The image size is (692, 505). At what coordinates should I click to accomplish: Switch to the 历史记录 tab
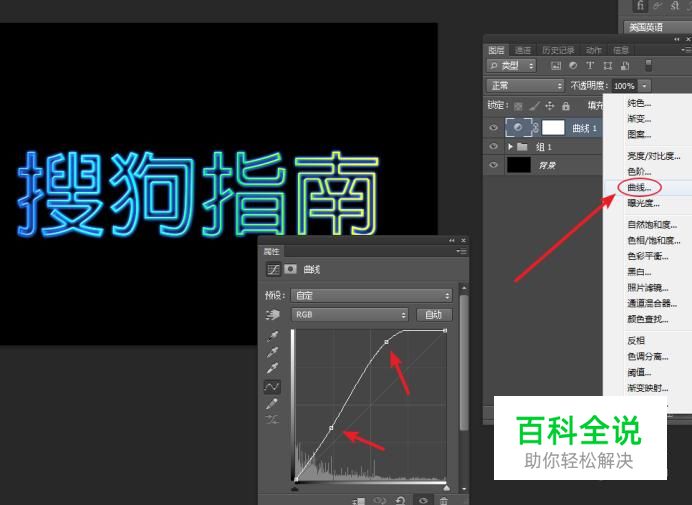coord(558,50)
